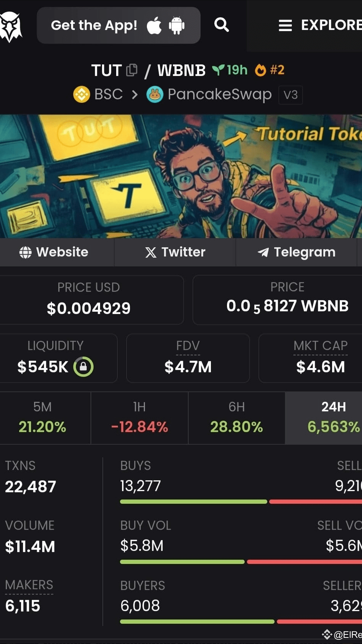Open the search magnifier icon

point(221,25)
